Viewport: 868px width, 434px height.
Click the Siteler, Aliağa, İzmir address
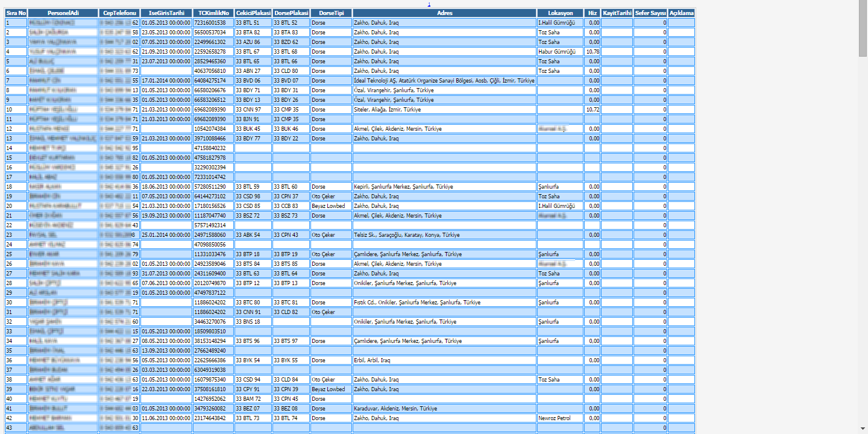click(444, 110)
